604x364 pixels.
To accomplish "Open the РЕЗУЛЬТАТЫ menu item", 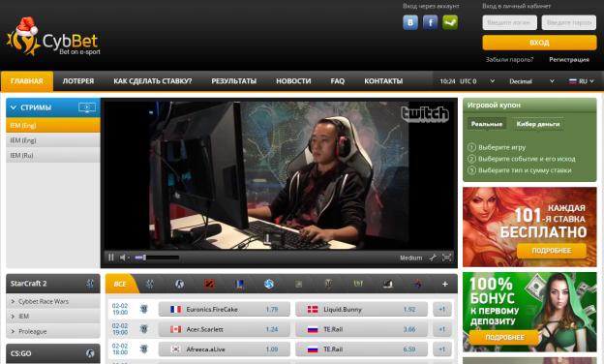I will 234,81.
